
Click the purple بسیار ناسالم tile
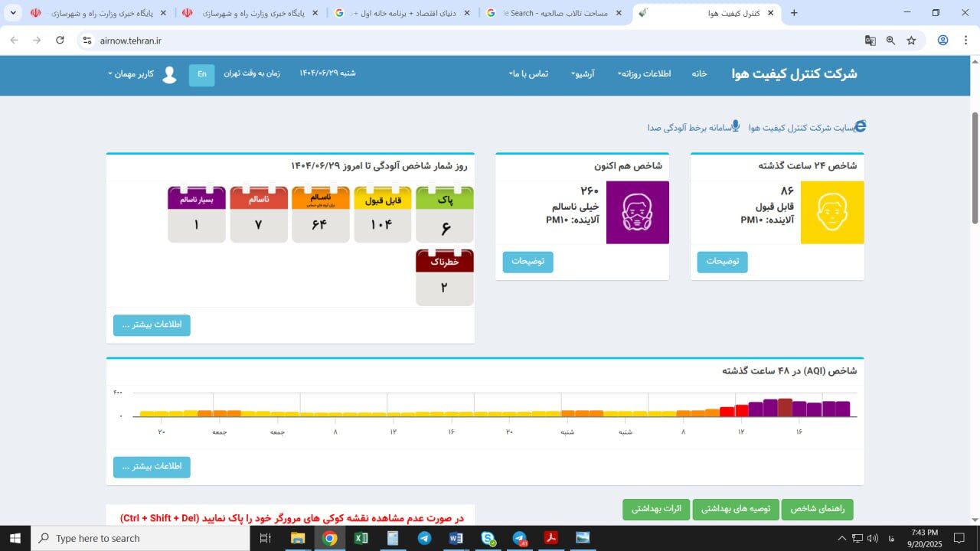tap(197, 214)
